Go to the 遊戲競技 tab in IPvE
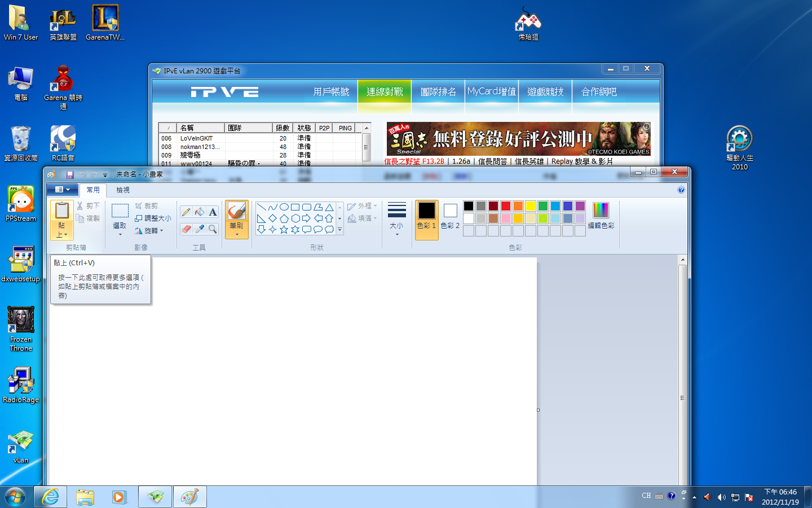This screenshot has width=812, height=508. [545, 91]
